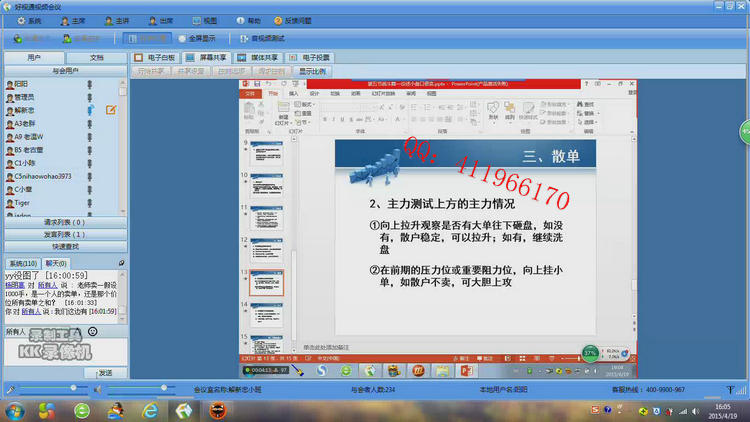Open the 屏幕共享 screen sharing tab
This screenshot has width=750, height=422.
click(x=207, y=57)
